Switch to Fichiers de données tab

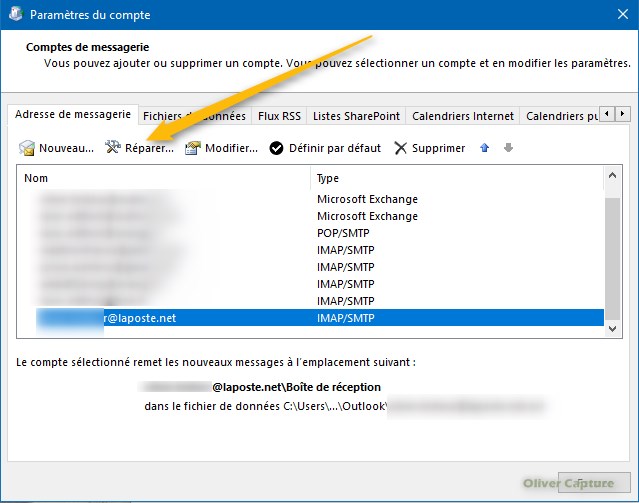[194, 116]
